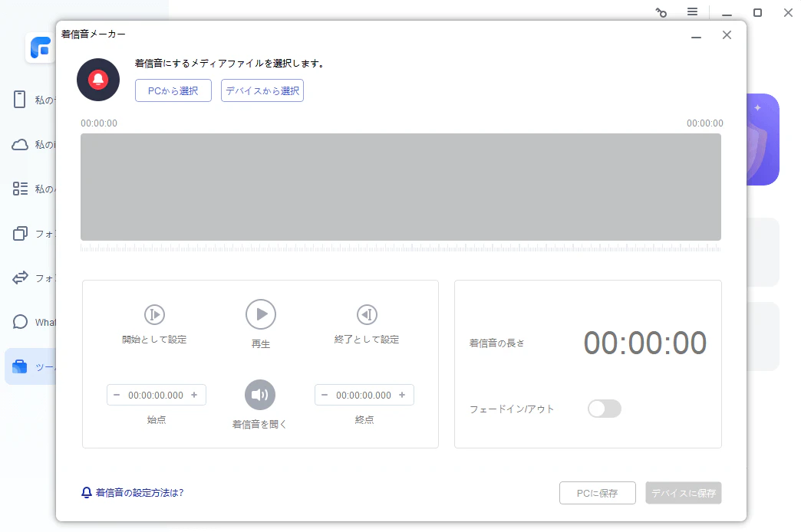Toggle the フェードイン/アウト switch
This screenshot has height=532, width=801.
(x=605, y=409)
